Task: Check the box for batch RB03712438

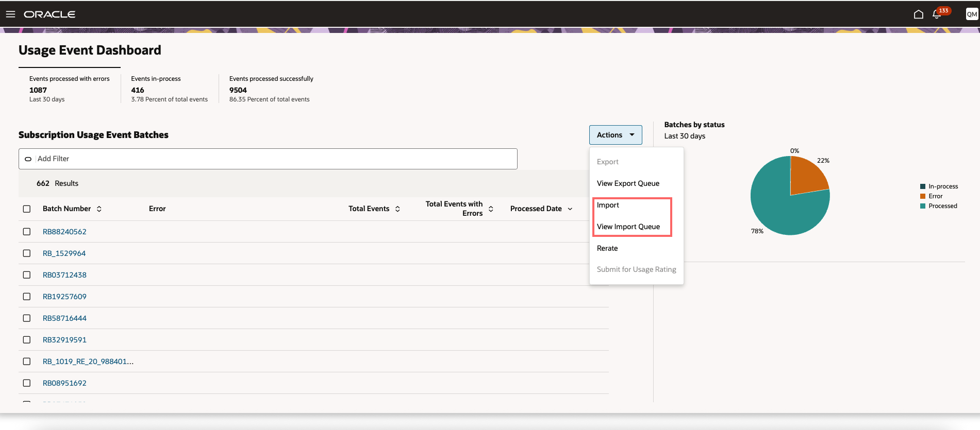Action: tap(27, 275)
